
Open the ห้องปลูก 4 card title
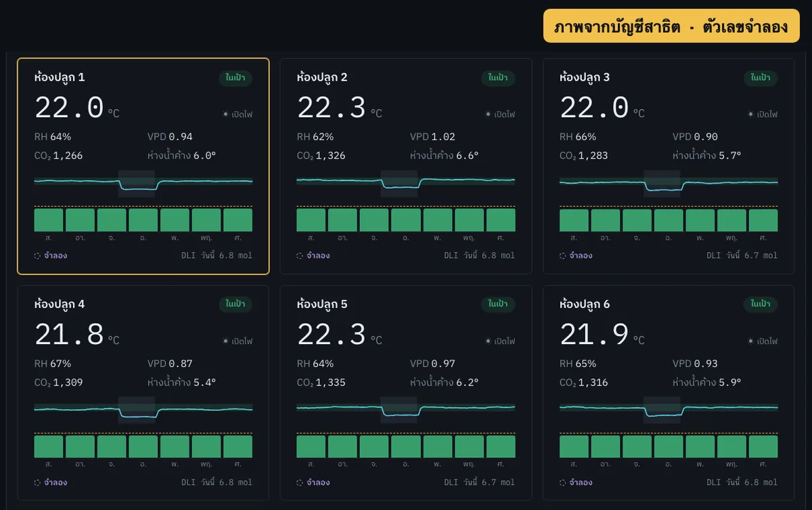coord(60,304)
